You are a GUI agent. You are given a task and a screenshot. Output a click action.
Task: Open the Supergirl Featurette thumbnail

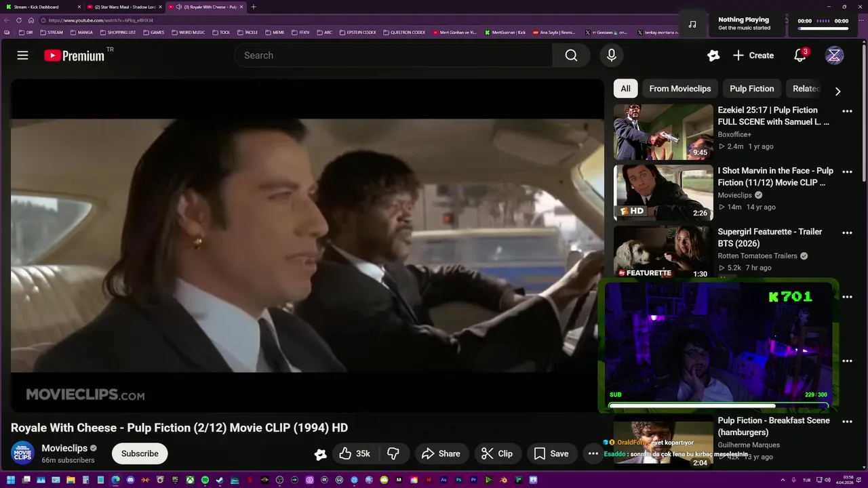click(663, 252)
